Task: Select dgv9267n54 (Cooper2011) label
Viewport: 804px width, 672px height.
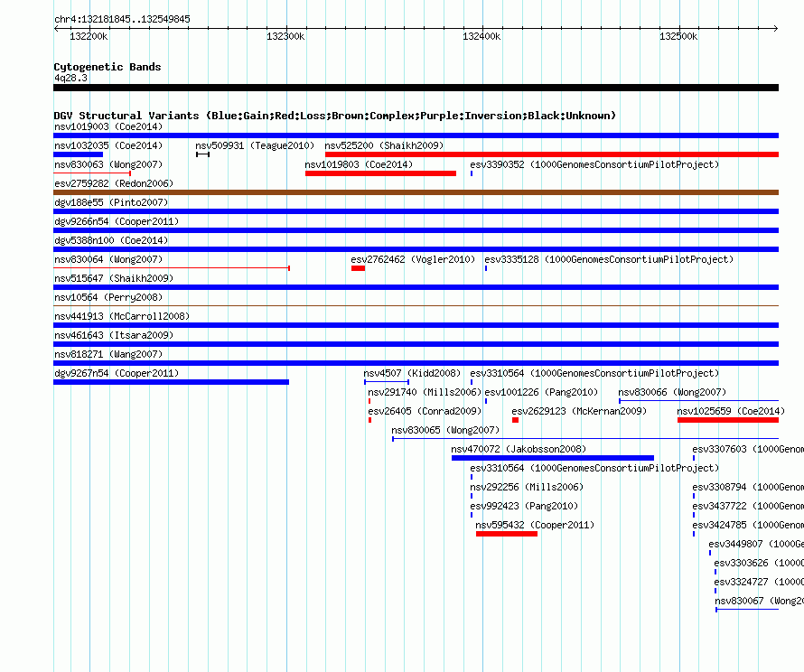Action: 117,373
